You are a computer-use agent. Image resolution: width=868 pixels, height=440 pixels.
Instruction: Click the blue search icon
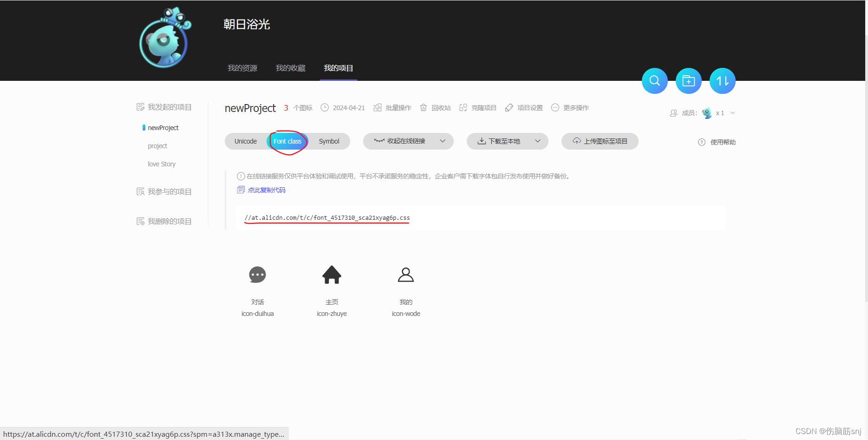coord(654,80)
